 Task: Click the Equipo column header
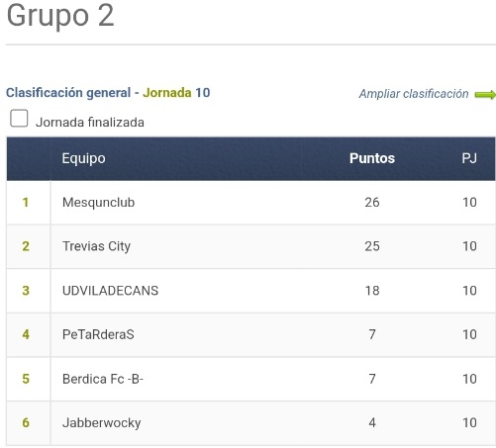[83, 158]
